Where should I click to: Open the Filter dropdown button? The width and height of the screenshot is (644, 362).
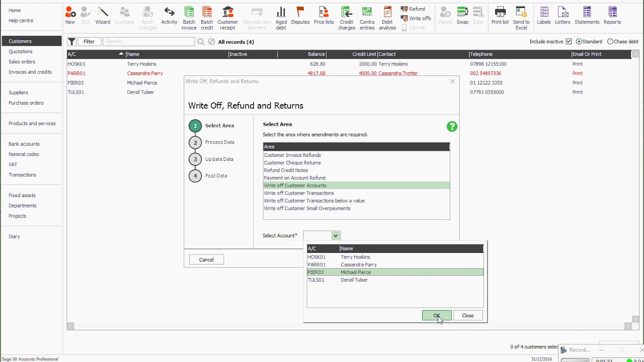tap(89, 42)
